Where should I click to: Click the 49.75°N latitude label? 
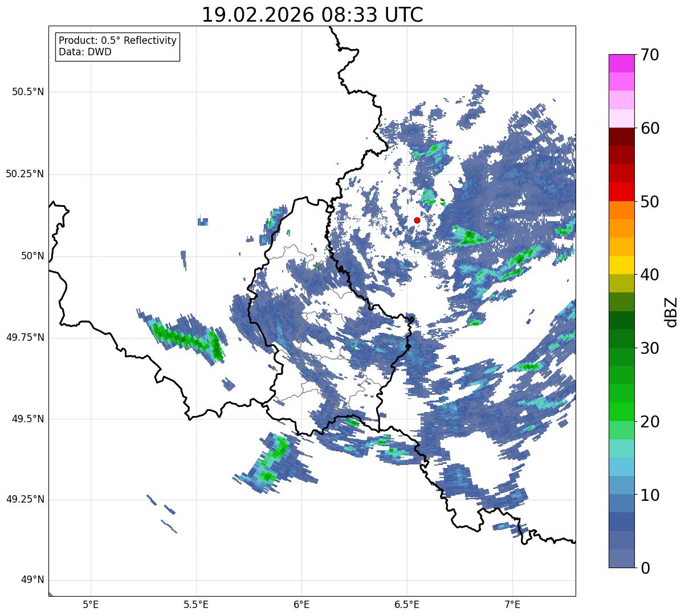click(25, 337)
